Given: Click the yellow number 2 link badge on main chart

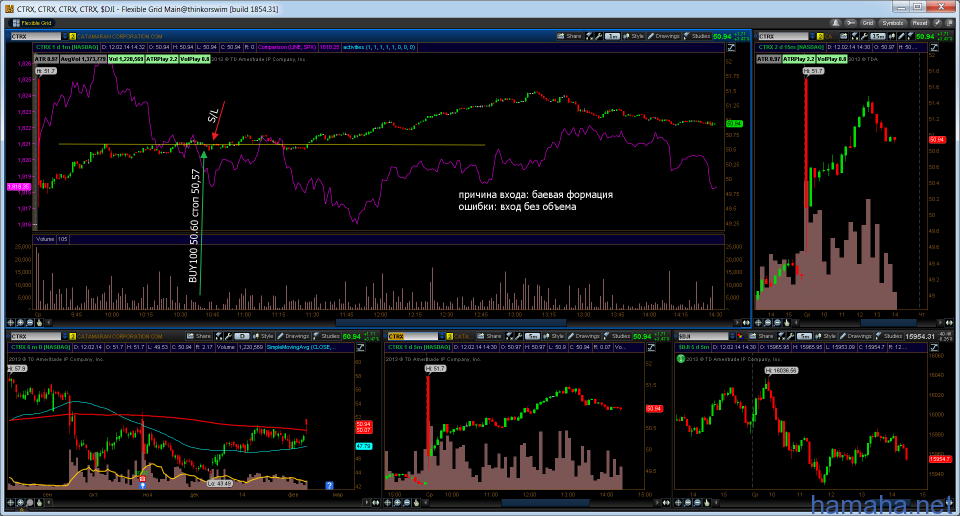Looking at the screenshot, I should point(73,37).
